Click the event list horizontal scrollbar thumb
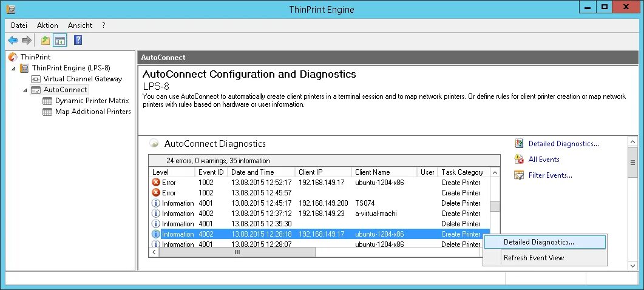This screenshot has width=644, height=290. coord(237,252)
